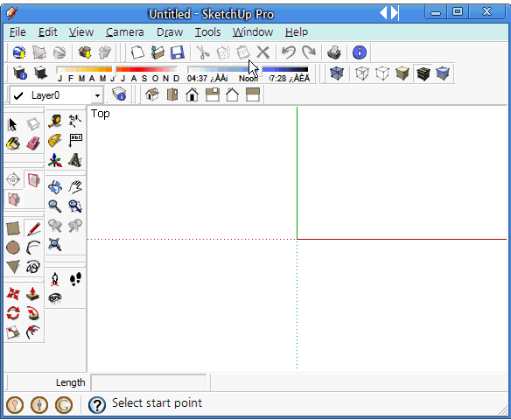Choose the Rotate tool
This screenshot has width=511, height=420.
click(x=13, y=313)
